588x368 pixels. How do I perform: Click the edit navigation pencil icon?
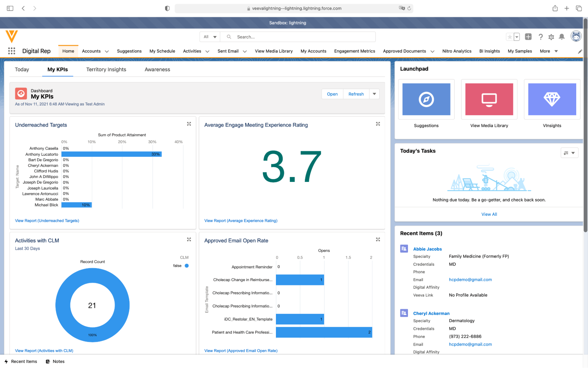coord(580,52)
